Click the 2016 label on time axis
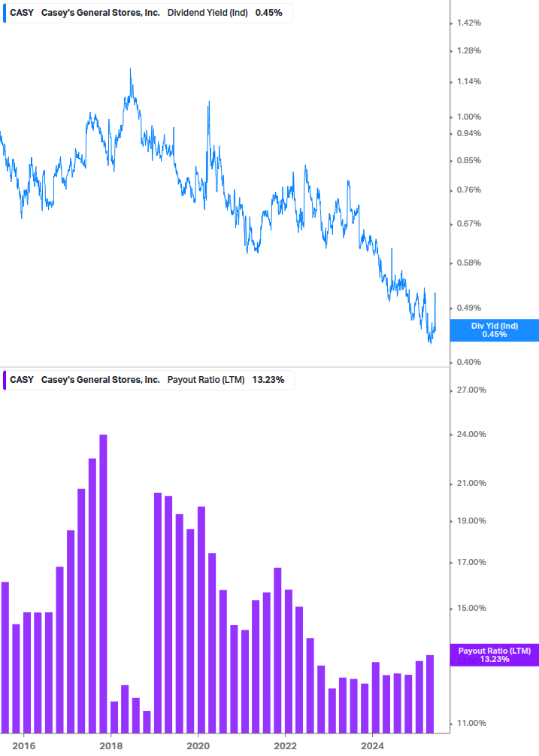The width and height of the screenshot is (539, 756). pyautogui.click(x=23, y=746)
